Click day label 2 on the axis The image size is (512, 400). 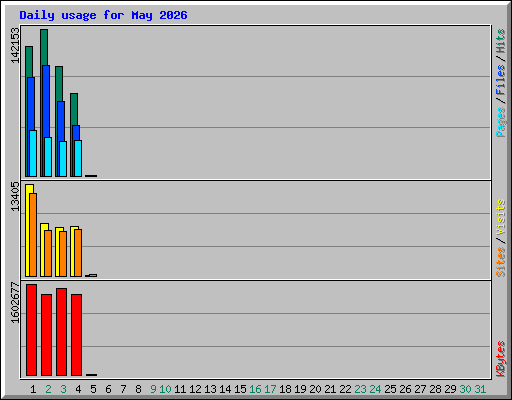(x=48, y=389)
